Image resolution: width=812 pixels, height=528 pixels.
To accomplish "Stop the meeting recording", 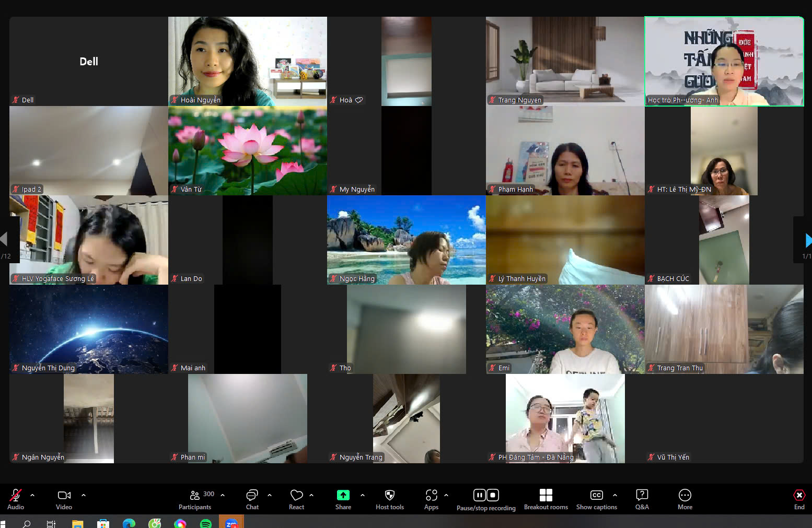I will point(493,495).
